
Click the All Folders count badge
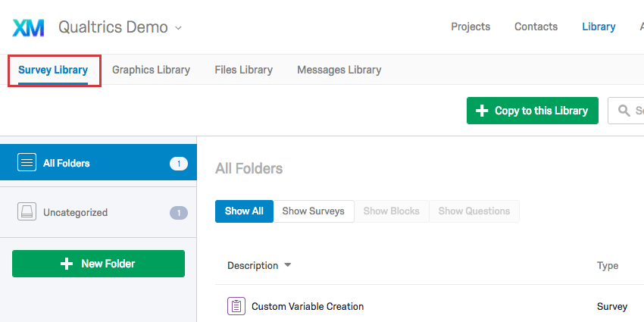179,164
